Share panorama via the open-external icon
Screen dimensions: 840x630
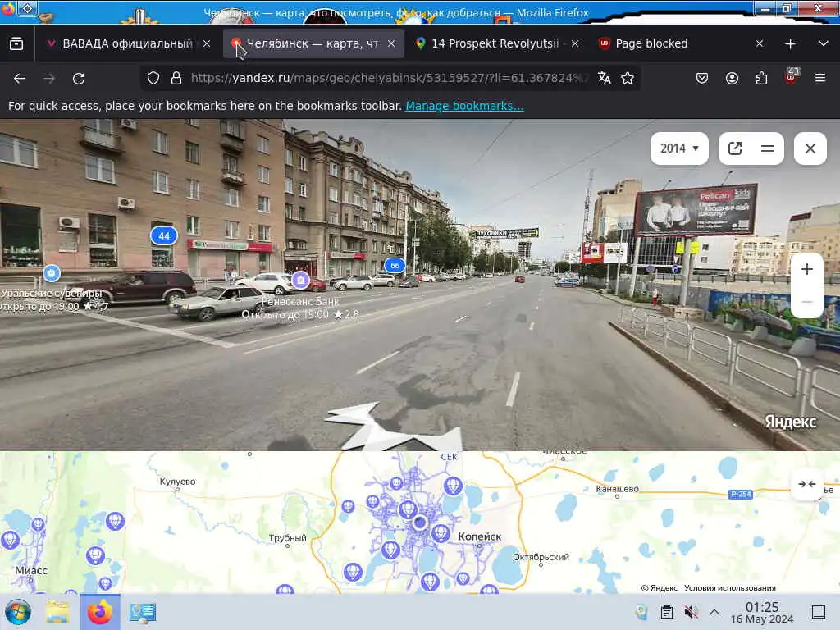pos(735,148)
